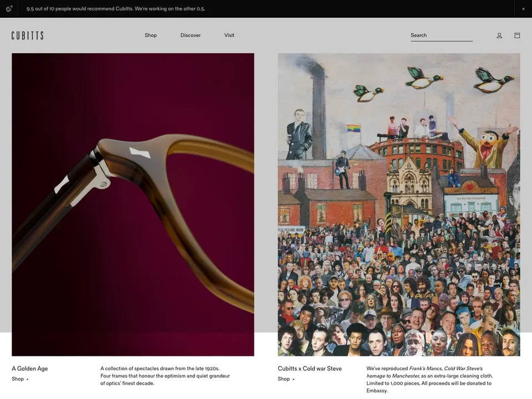This screenshot has height=399, width=532.
Task: Open the cookie icon in the announcement bar
Action: click(9, 9)
